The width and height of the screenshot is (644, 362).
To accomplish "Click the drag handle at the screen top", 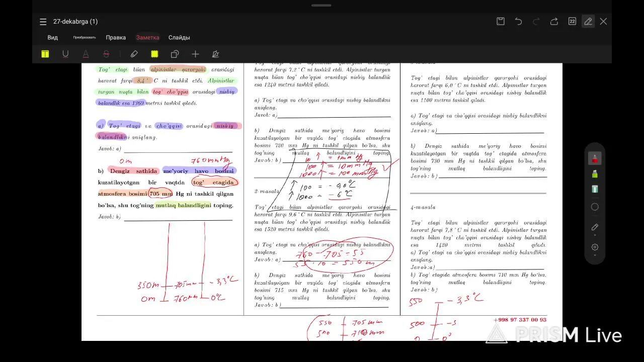I will [321, 5].
